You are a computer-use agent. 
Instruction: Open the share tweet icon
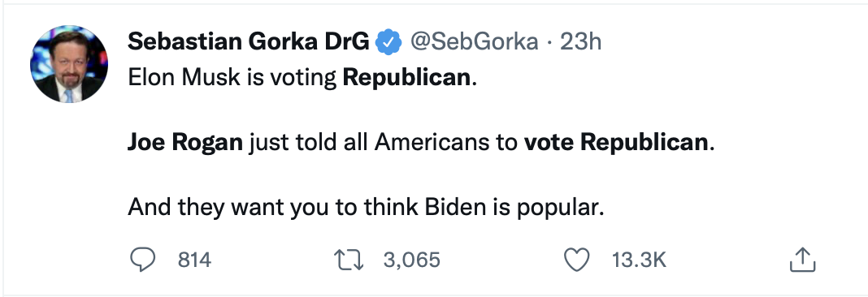tap(802, 259)
